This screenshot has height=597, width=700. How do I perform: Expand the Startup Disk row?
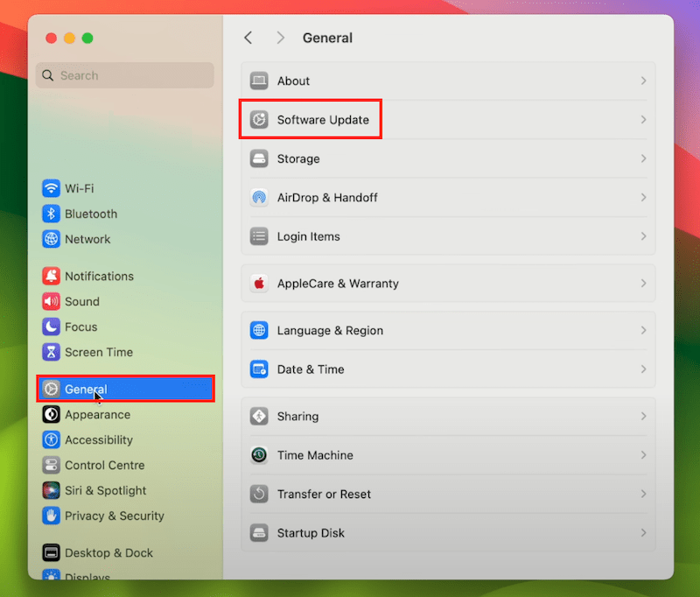[644, 533]
